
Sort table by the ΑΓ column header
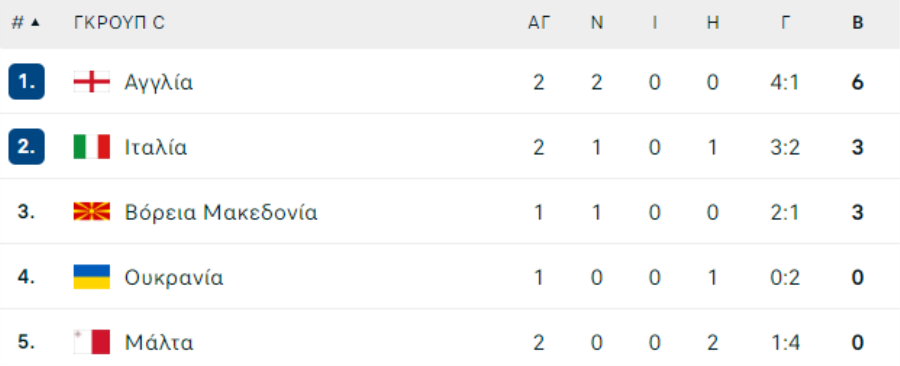539,23
